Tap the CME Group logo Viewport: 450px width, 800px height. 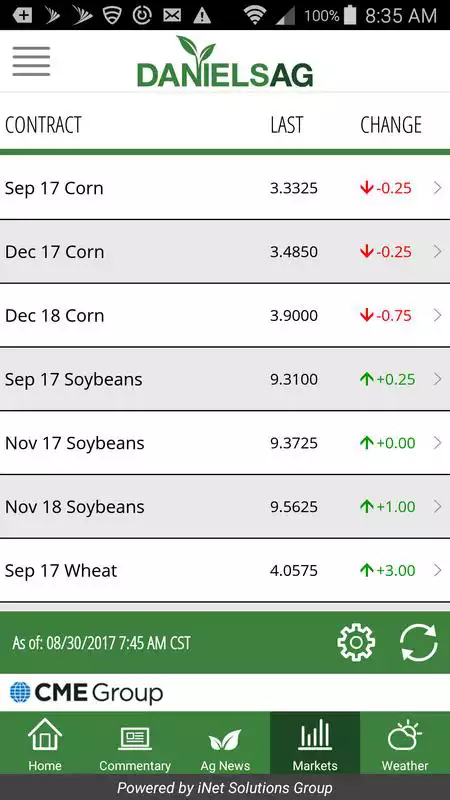point(86,693)
